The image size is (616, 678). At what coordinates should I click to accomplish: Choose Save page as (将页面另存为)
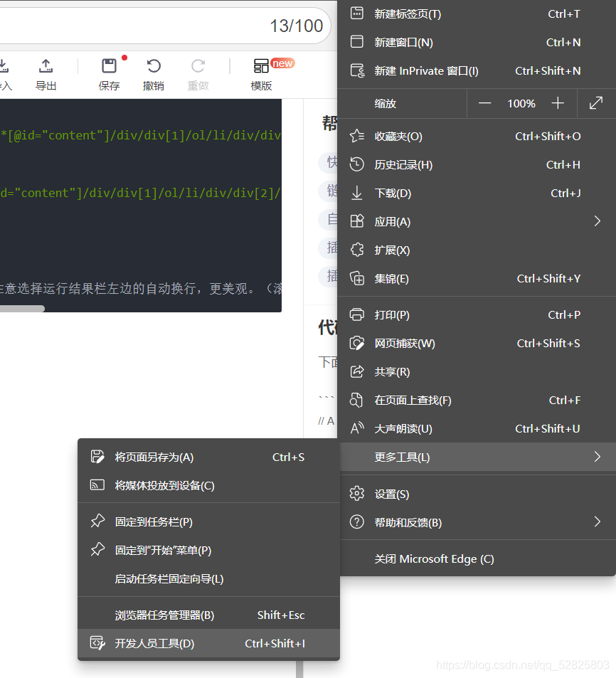click(x=209, y=457)
